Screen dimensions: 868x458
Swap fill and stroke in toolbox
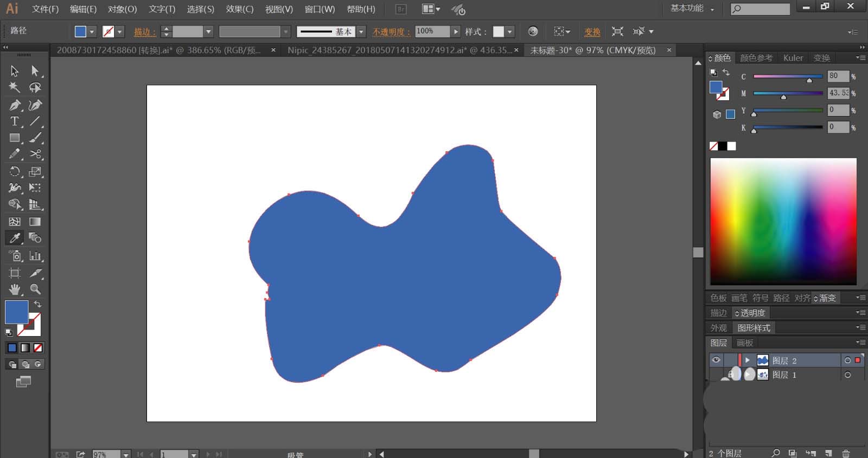click(37, 304)
